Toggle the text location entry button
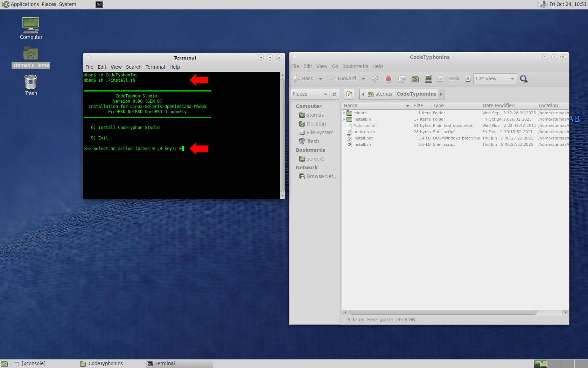The height and width of the screenshot is (368, 588). (x=349, y=94)
